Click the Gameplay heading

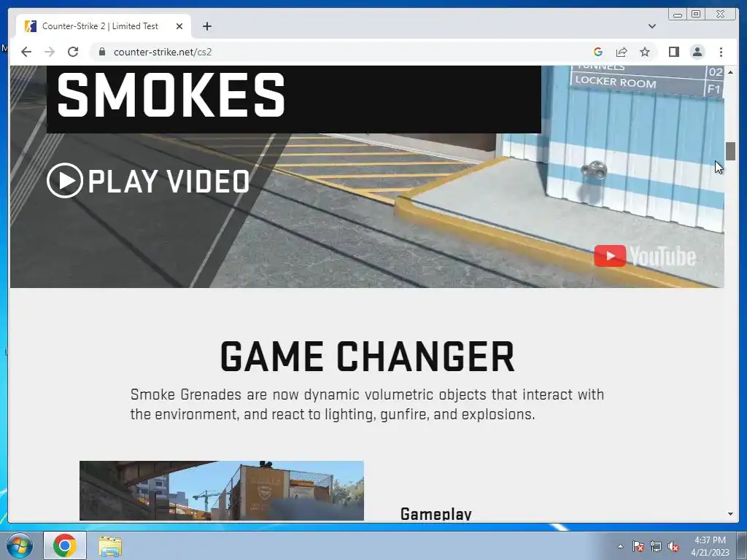click(x=436, y=513)
